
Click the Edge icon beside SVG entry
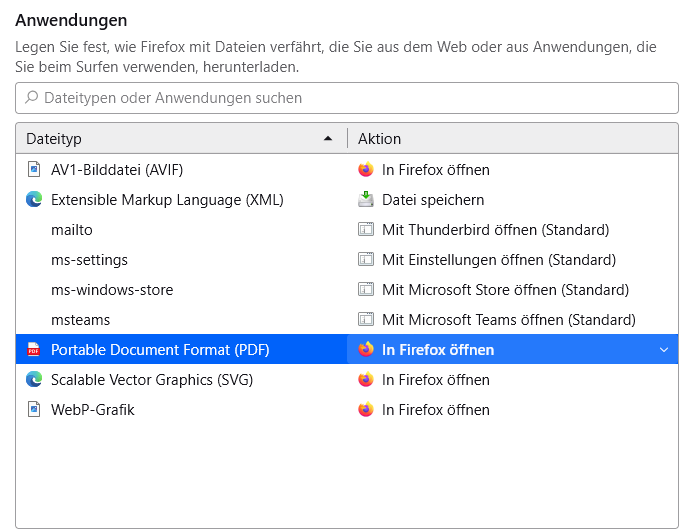34,380
